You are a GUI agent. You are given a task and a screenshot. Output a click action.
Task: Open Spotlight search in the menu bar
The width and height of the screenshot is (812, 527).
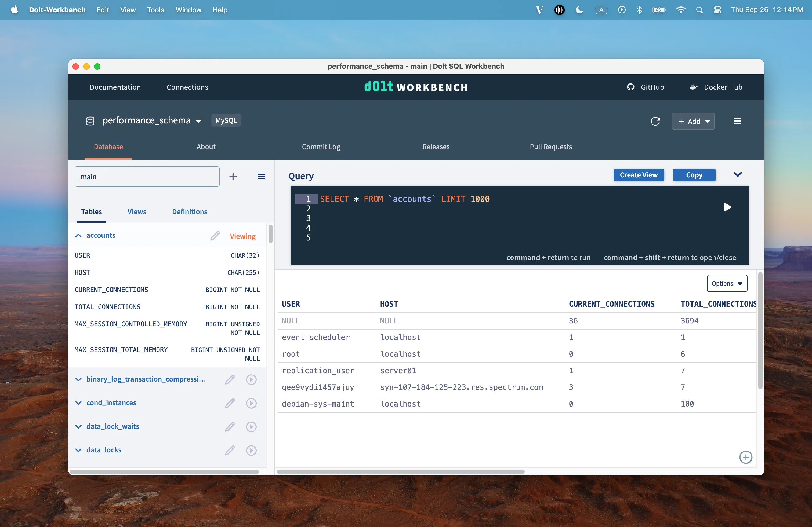coord(699,10)
